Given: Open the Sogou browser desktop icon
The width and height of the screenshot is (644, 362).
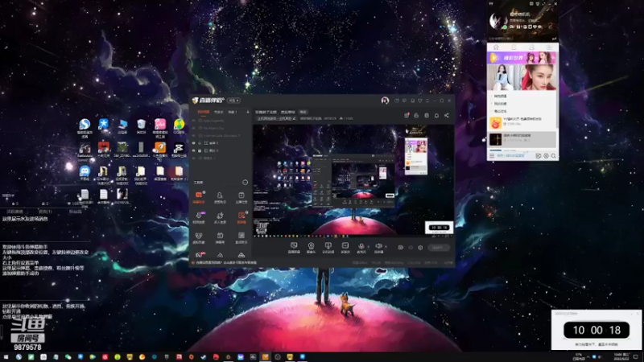Looking at the screenshot, I should click(85, 126).
